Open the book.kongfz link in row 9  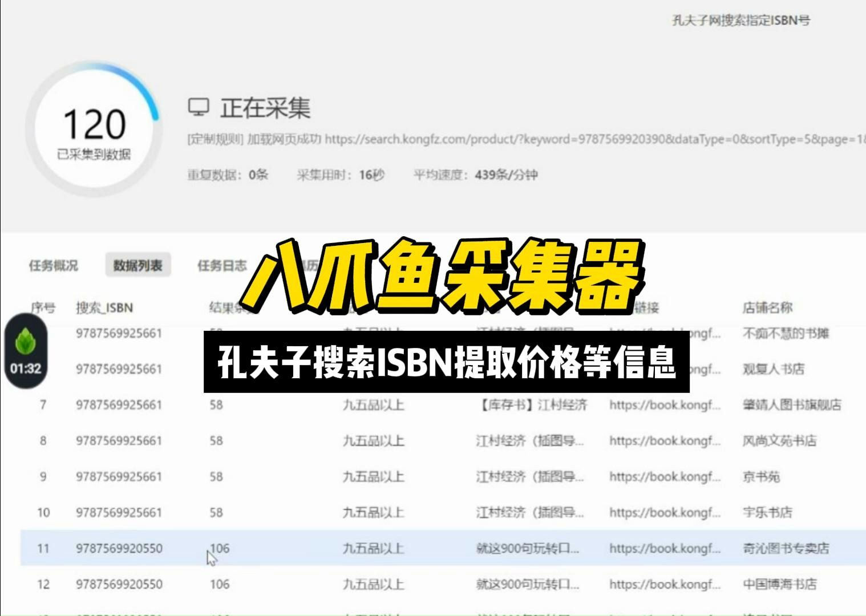pos(665,477)
